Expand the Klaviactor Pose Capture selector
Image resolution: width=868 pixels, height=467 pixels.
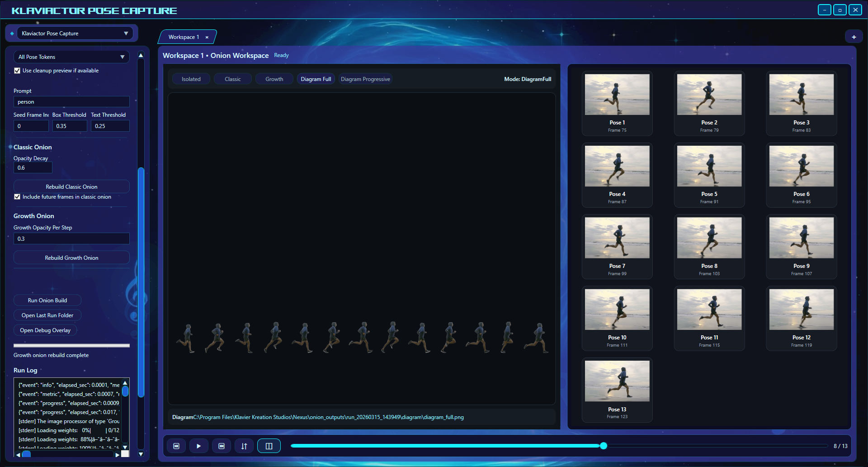click(x=75, y=33)
